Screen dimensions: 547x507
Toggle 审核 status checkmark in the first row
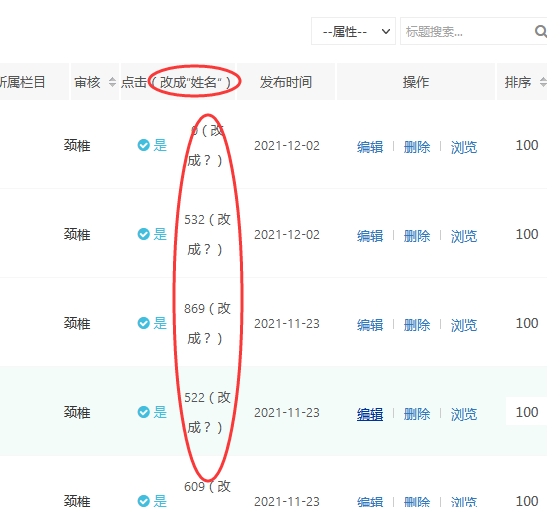[143, 145]
